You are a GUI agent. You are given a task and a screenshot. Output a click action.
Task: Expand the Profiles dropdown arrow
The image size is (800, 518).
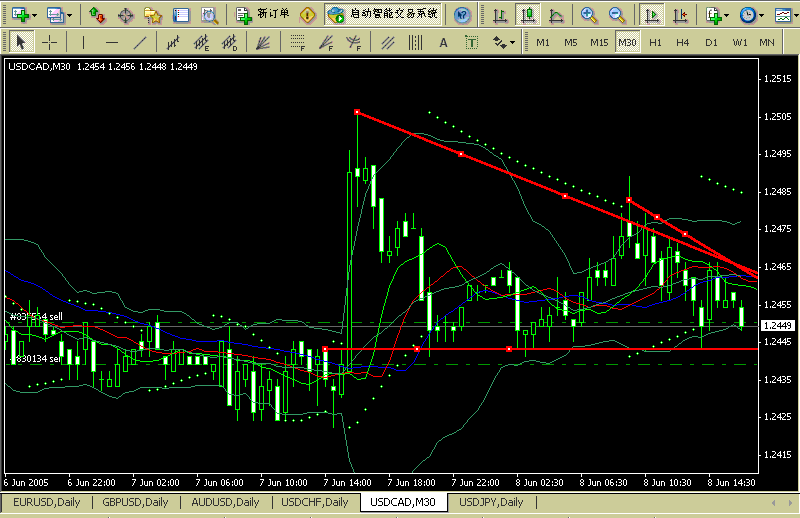pyautogui.click(x=69, y=16)
